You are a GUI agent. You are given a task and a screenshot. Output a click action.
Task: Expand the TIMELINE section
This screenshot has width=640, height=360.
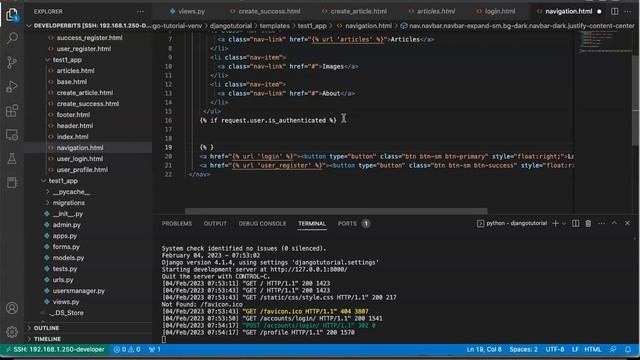coord(47,339)
